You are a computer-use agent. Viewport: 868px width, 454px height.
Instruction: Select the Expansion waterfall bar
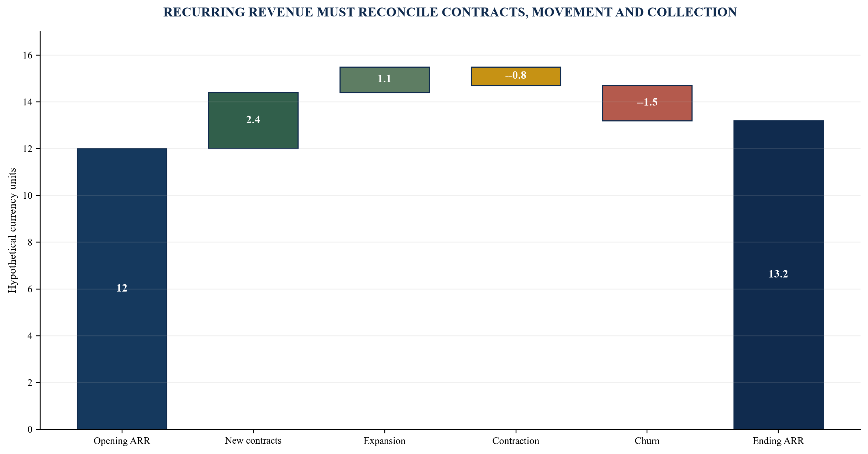coord(385,80)
